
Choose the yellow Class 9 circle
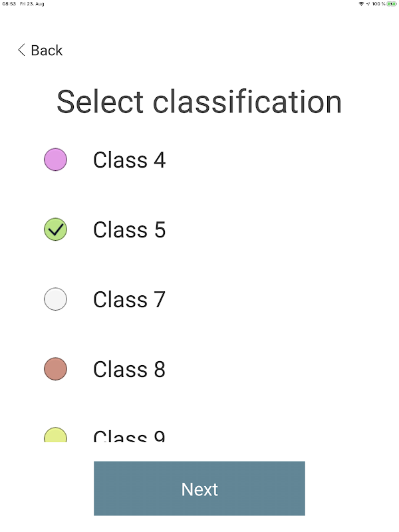click(x=55, y=436)
